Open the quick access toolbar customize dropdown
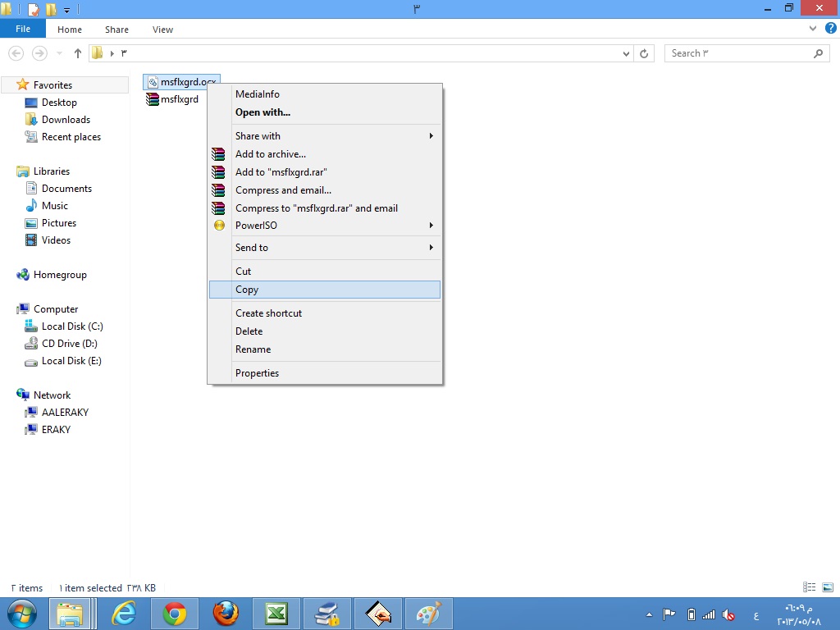 (x=67, y=10)
